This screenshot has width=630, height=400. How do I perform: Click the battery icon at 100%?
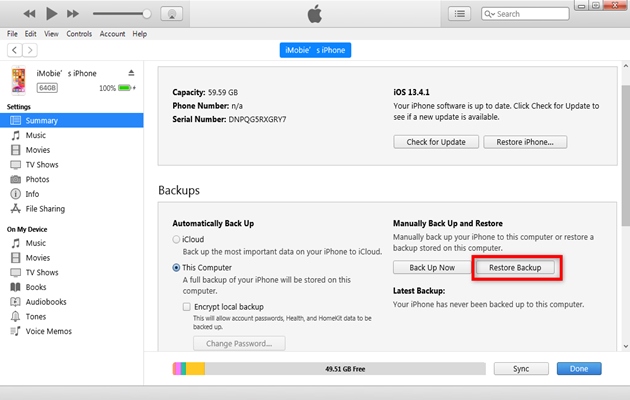125,88
